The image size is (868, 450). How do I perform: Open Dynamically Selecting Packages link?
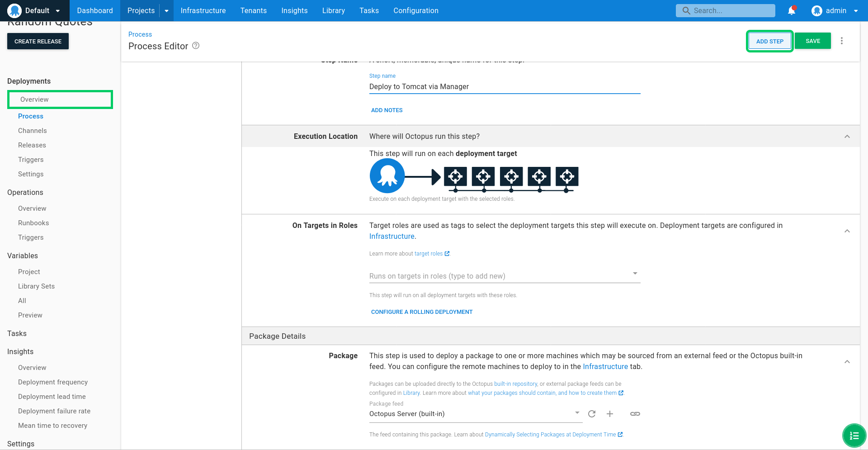[554, 435]
